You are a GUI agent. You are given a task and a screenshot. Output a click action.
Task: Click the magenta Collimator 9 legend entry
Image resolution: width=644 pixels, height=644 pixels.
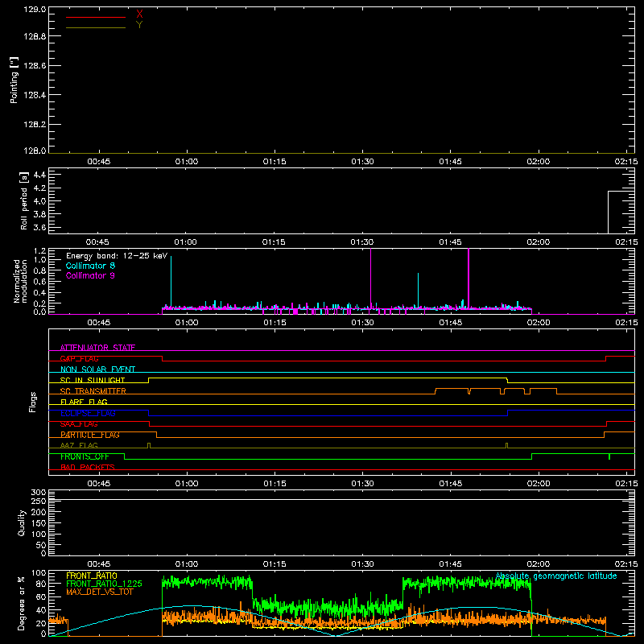[x=90, y=275]
